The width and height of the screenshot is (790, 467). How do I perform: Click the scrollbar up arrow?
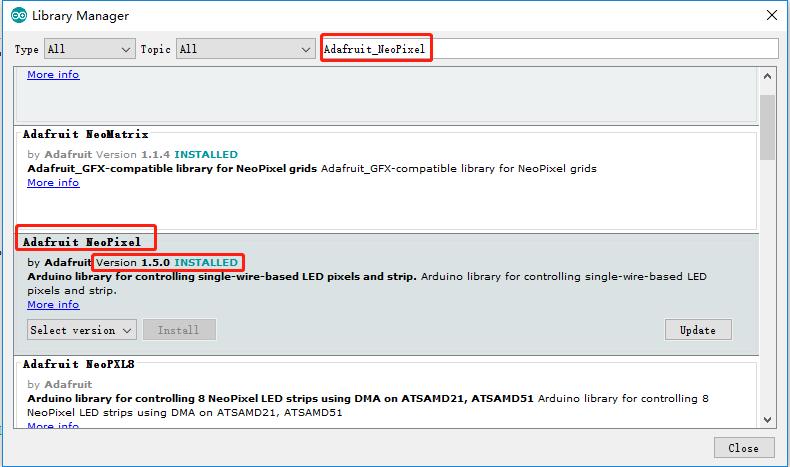tap(767, 77)
